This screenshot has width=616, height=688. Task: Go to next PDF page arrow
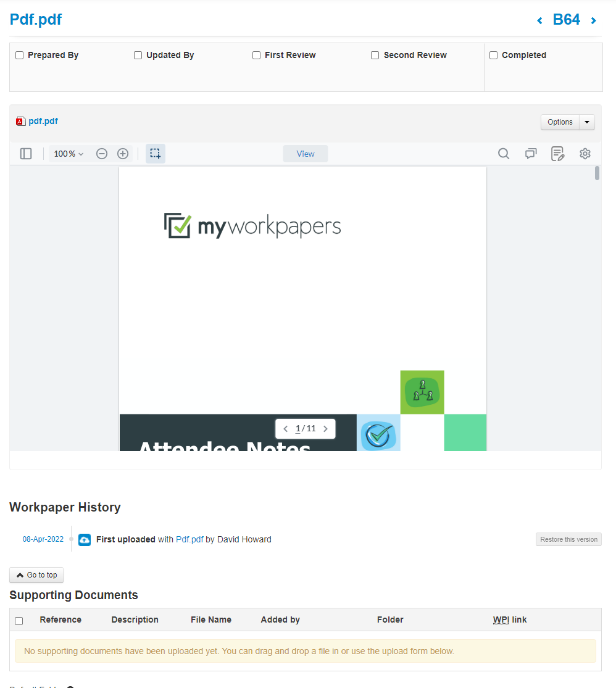[x=325, y=429]
